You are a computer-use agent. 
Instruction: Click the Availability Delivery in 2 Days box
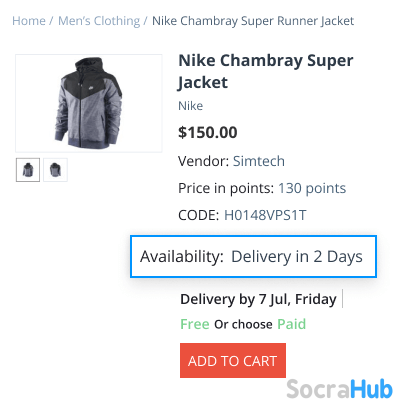pos(253,256)
